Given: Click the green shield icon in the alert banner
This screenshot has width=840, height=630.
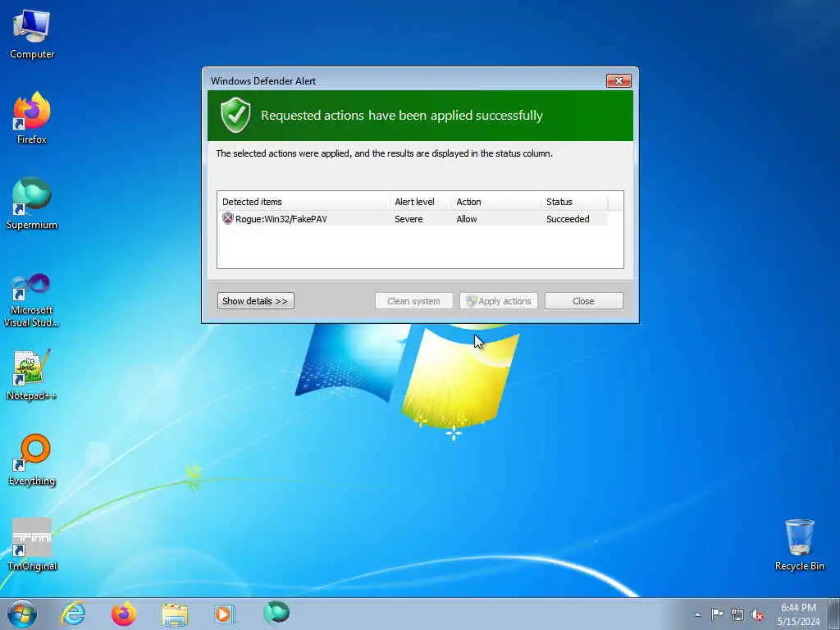Looking at the screenshot, I should pos(235,115).
